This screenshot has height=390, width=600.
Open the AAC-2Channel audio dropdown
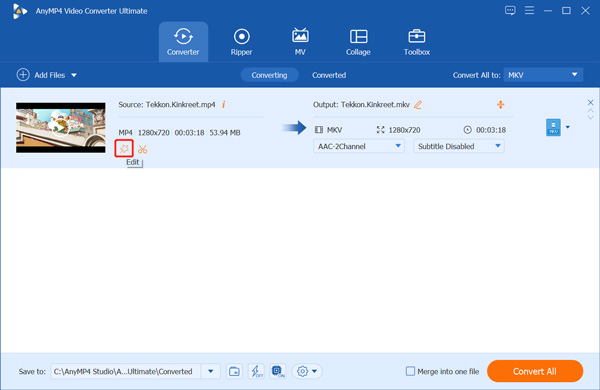click(x=359, y=146)
